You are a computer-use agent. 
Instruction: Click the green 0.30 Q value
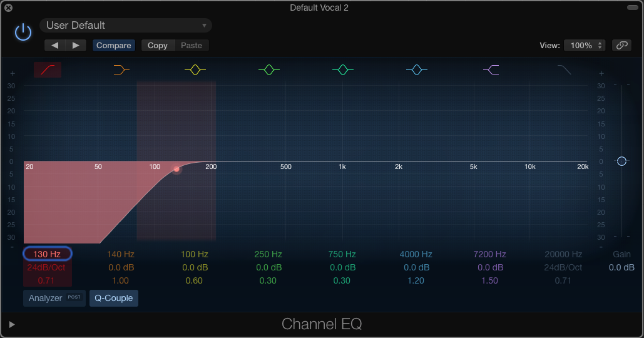pos(268,280)
